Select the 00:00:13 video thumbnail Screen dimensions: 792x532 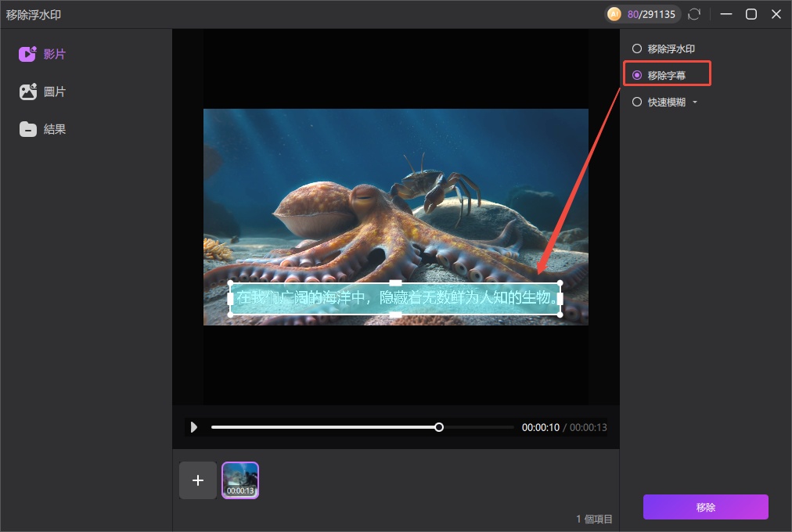pyautogui.click(x=240, y=480)
